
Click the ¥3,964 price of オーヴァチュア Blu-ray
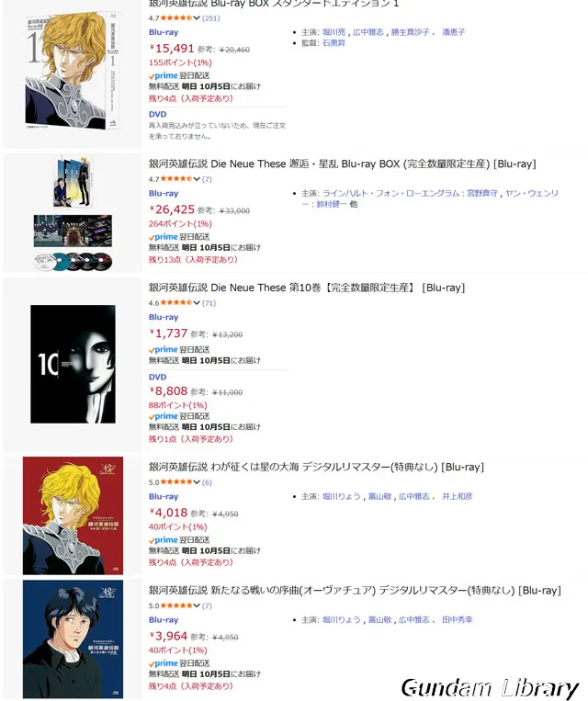click(x=168, y=636)
